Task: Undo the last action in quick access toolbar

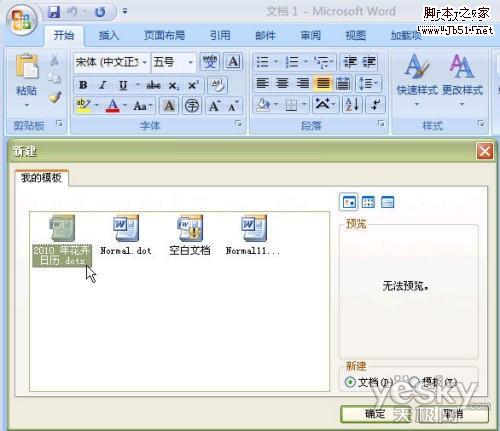Action: pyautogui.click(x=73, y=12)
